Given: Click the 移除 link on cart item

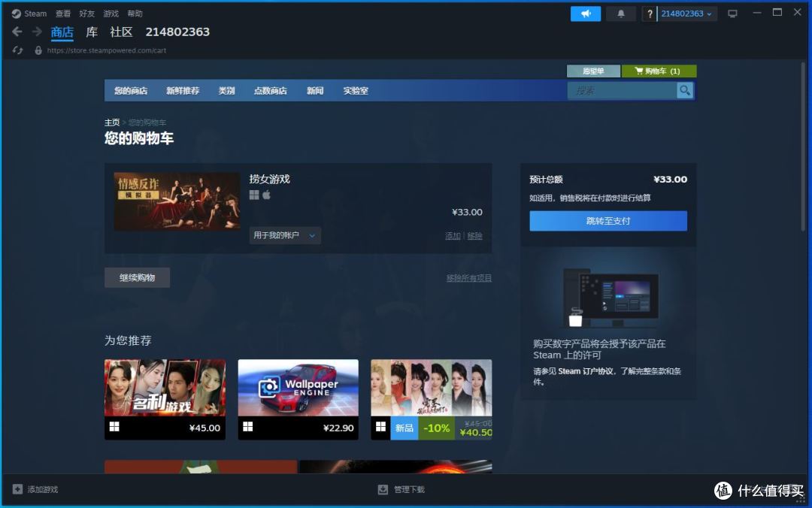Looking at the screenshot, I should point(474,236).
